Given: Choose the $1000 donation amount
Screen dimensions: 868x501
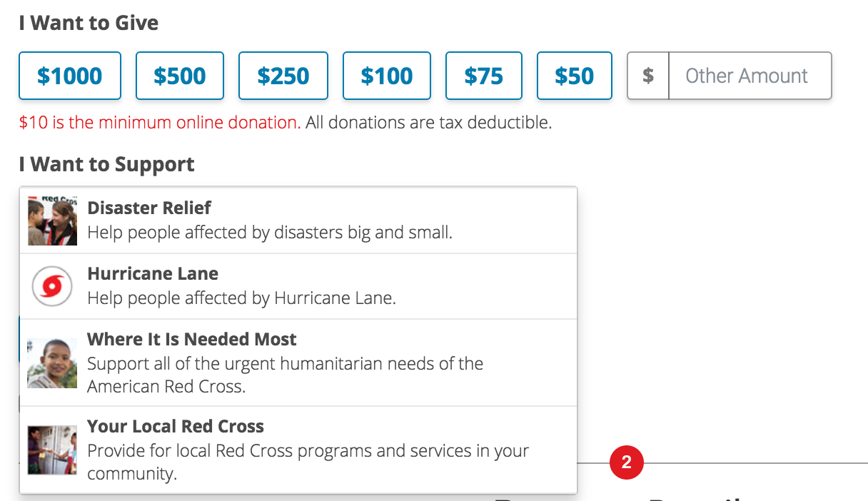Looking at the screenshot, I should point(70,76).
